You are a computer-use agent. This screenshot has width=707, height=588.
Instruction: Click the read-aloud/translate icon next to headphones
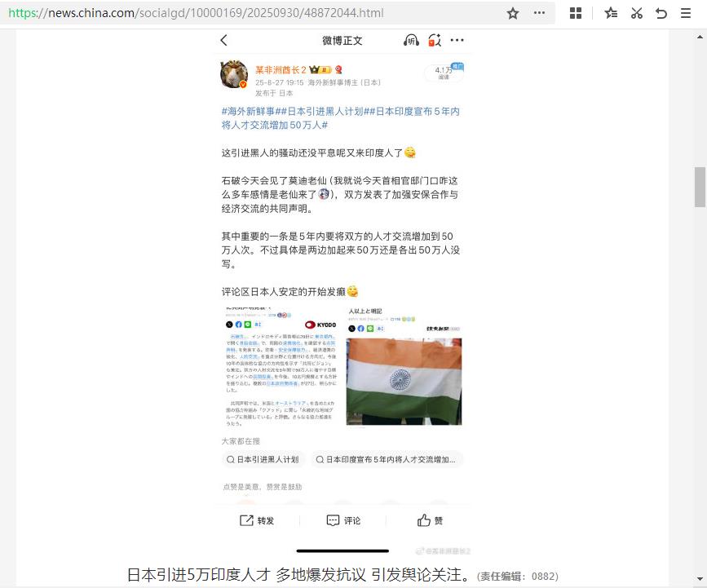435,40
